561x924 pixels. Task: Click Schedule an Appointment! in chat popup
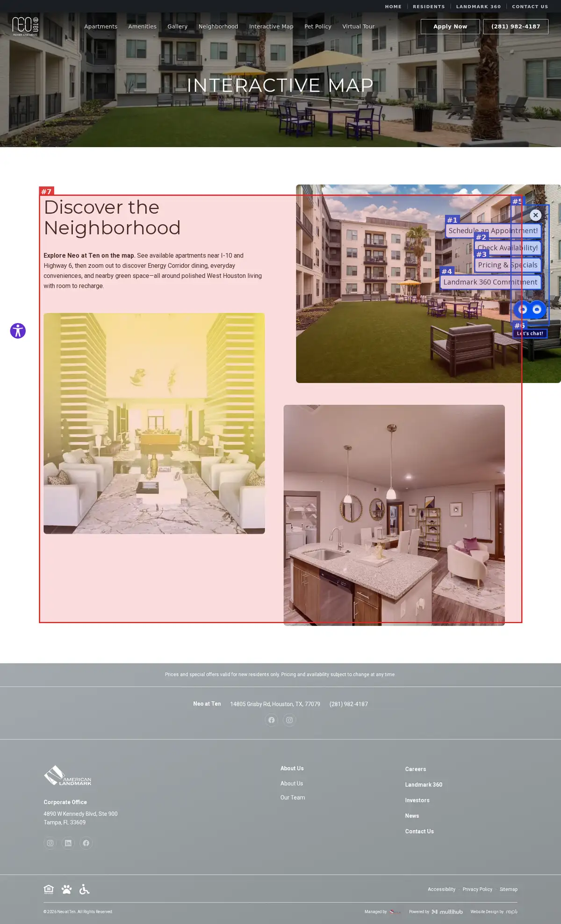tap(493, 231)
